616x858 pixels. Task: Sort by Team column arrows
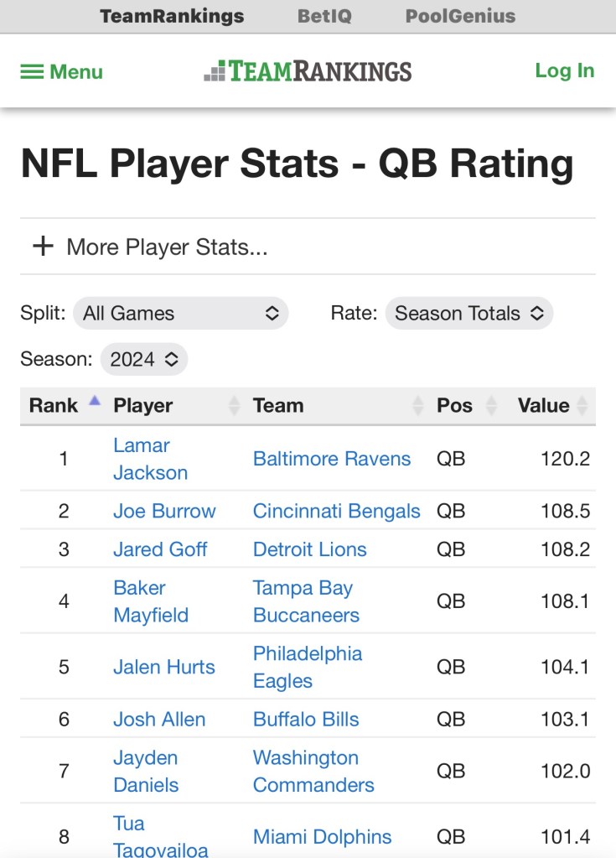[418, 406]
